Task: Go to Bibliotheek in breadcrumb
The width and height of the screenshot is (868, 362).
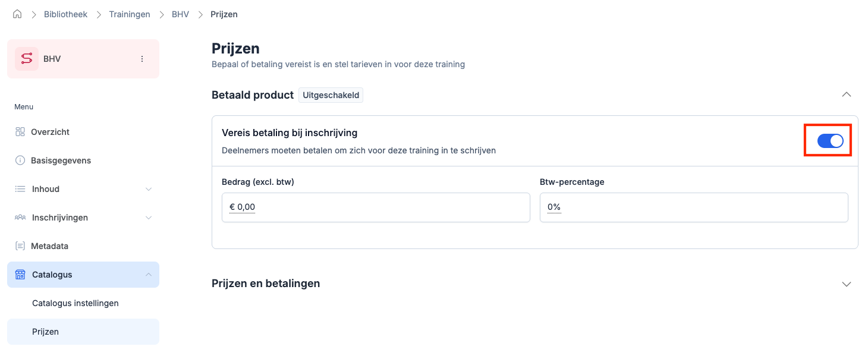Action: (65, 14)
